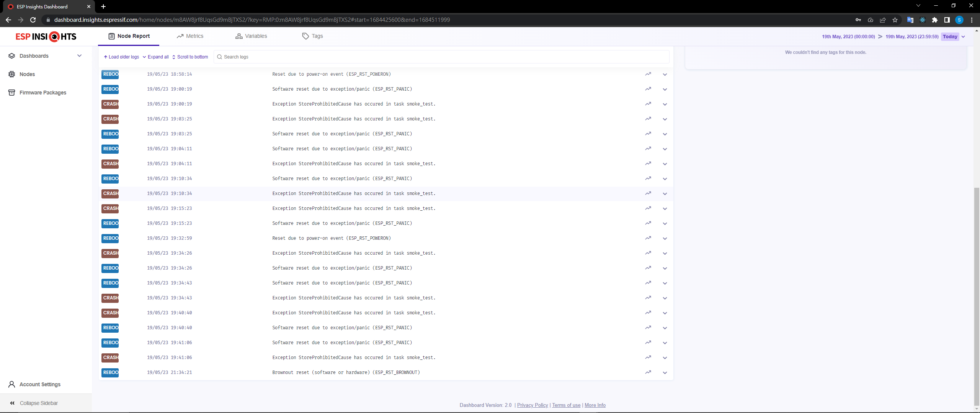This screenshot has height=413, width=980.
Task: Expand the Dashboards section in the sidebar
Action: point(79,55)
